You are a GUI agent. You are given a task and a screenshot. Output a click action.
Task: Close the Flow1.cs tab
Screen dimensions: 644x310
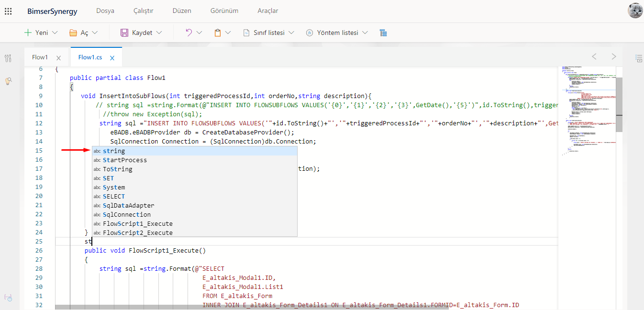coord(112,58)
